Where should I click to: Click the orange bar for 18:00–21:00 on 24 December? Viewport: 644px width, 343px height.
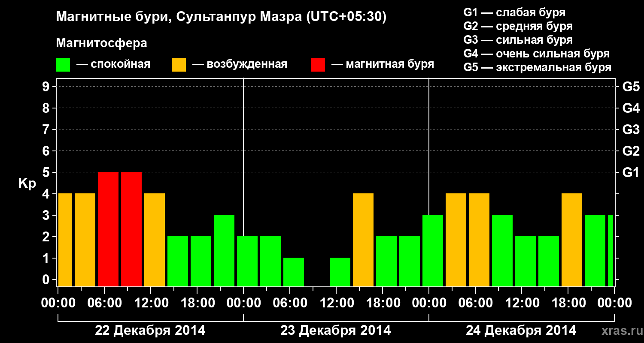point(572,240)
